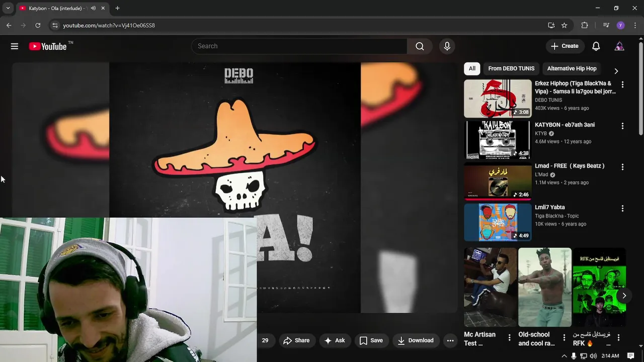Open Windows action center notifications

pos(631,356)
